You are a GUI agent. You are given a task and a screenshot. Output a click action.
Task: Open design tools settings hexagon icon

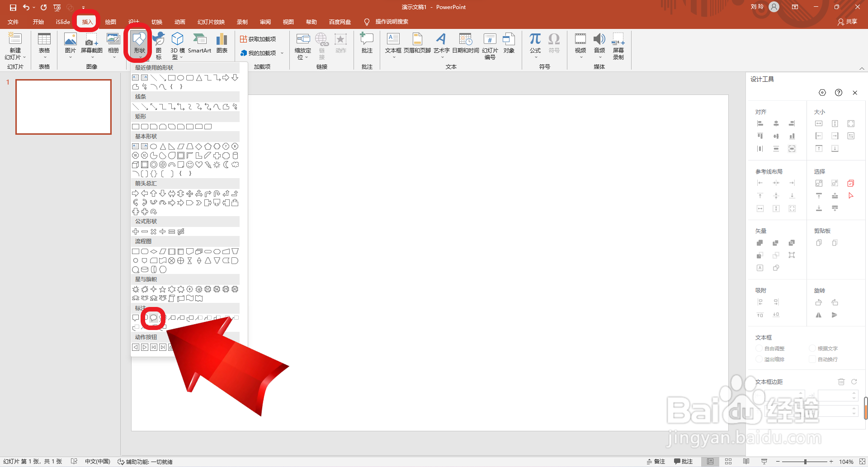822,93
